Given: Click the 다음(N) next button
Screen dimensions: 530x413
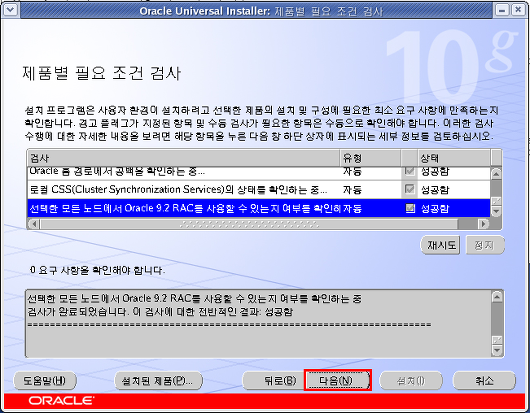Looking at the screenshot, I should pos(338,381).
